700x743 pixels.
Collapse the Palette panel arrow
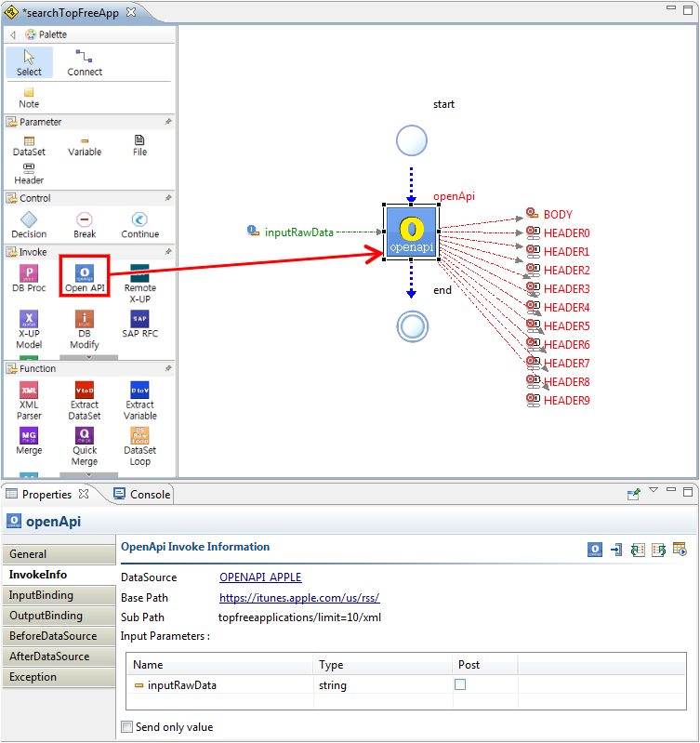[13, 34]
